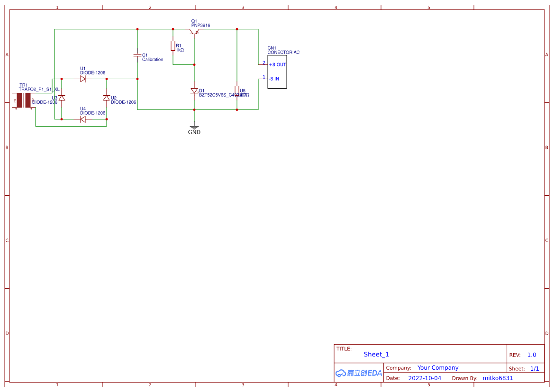Click the mitko6831 drawn-by name
The height and width of the screenshot is (392, 554).
[x=498, y=378]
